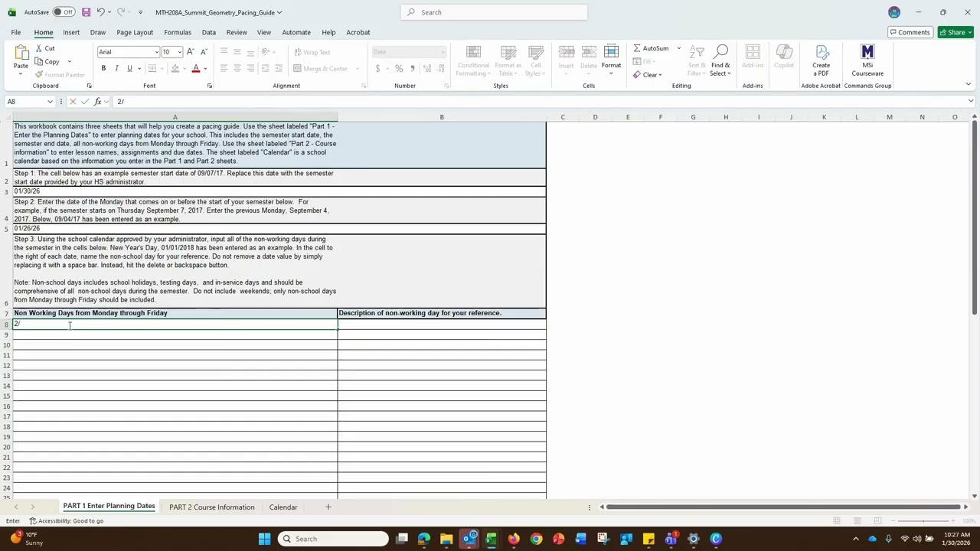
Task: Open the Font Color dropdown arrow
Action: [205, 68]
